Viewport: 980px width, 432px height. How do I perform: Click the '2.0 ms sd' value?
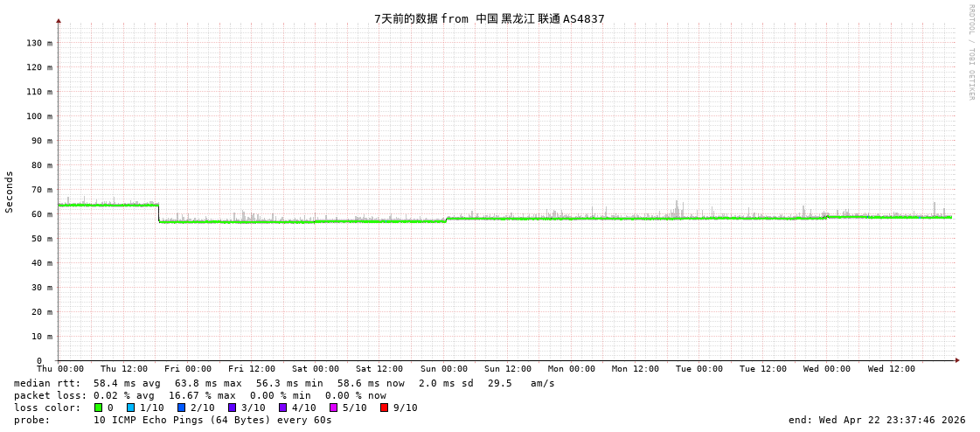pos(446,383)
